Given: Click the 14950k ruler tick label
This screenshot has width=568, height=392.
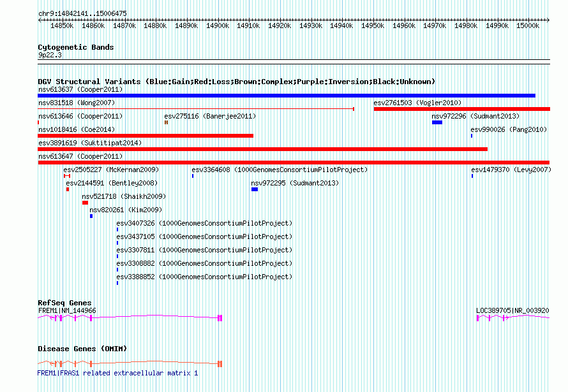Looking at the screenshot, I should 372,25.
